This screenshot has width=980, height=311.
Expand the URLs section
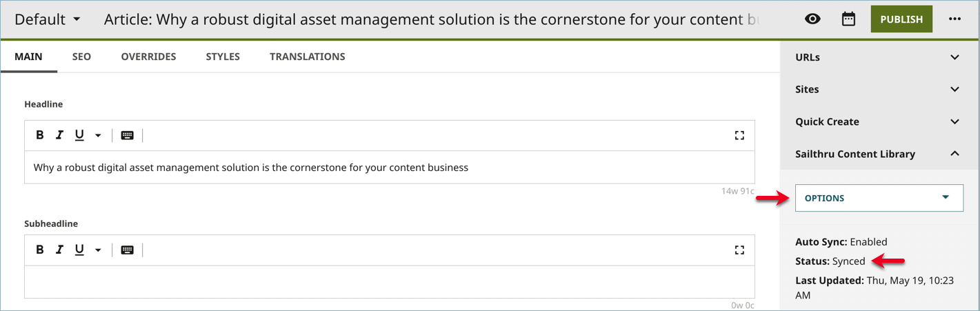(954, 57)
